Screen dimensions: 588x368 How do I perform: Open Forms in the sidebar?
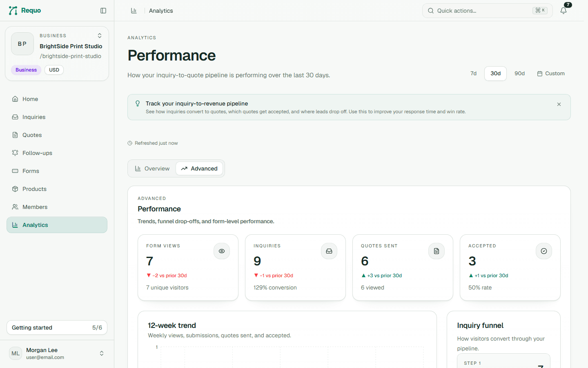tap(57, 171)
